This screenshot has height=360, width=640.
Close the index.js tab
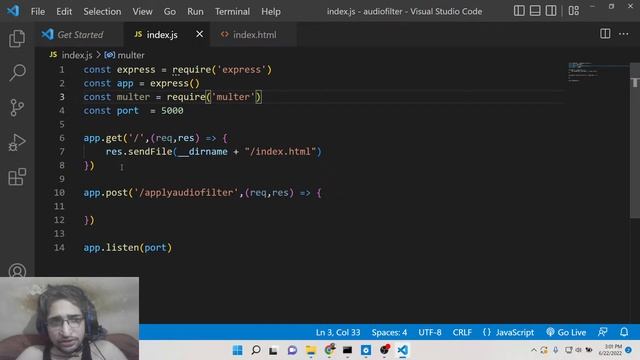pyautogui.click(x=200, y=34)
